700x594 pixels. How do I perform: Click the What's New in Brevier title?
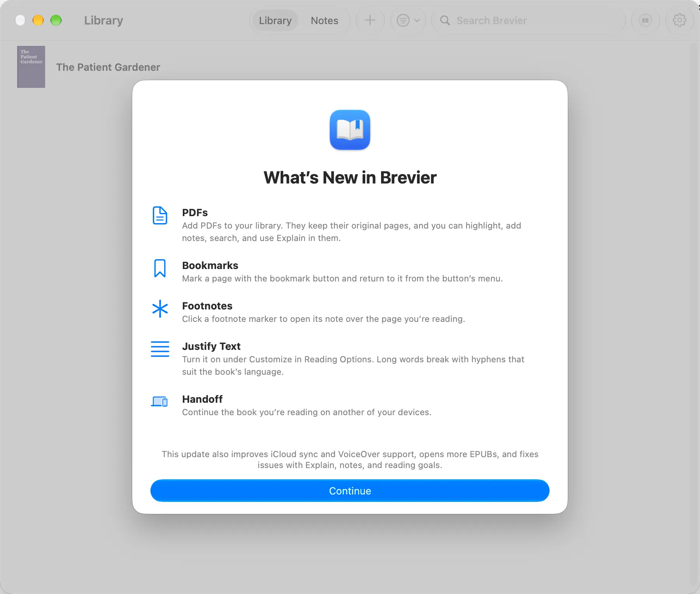pyautogui.click(x=350, y=178)
